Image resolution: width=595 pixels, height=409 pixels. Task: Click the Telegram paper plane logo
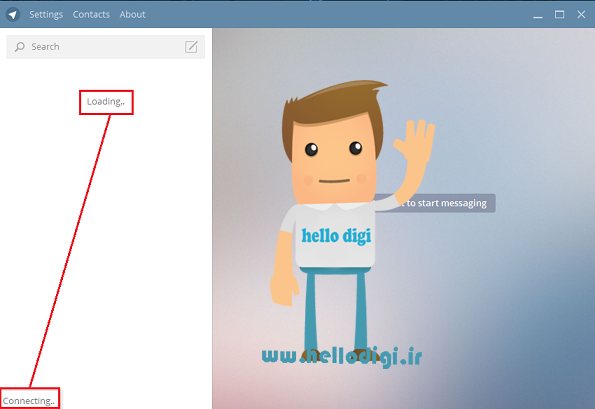point(13,14)
